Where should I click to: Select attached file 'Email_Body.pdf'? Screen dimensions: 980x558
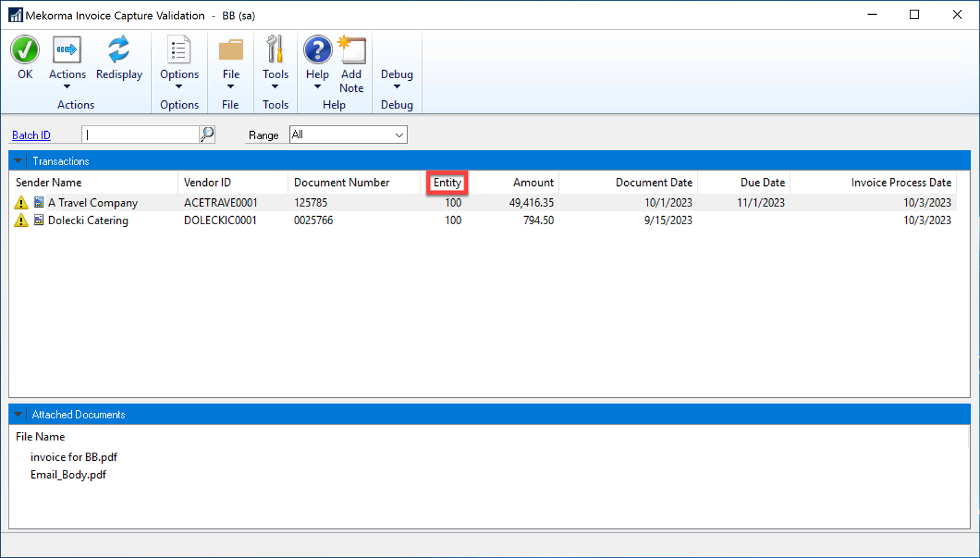(68, 475)
